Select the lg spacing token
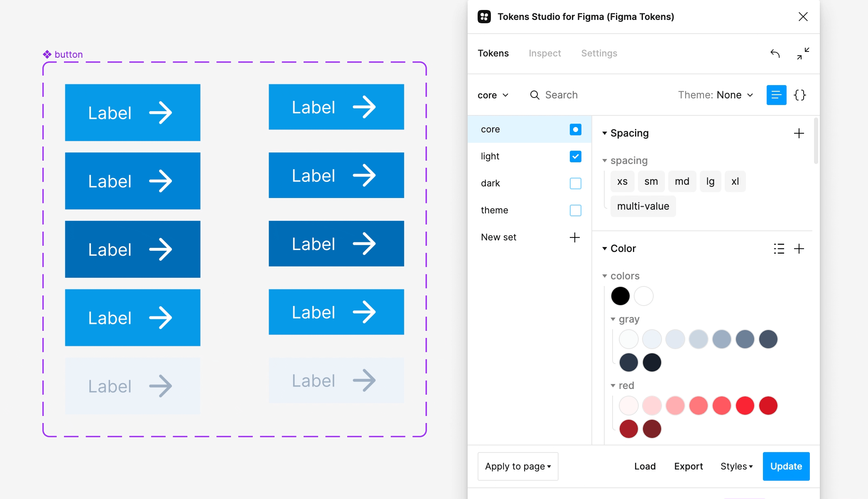Screen dimensions: 868x499 click(710, 181)
